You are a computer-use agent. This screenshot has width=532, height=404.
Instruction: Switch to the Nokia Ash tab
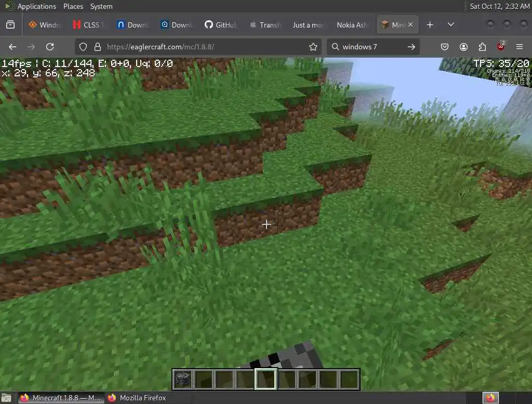coord(353,25)
